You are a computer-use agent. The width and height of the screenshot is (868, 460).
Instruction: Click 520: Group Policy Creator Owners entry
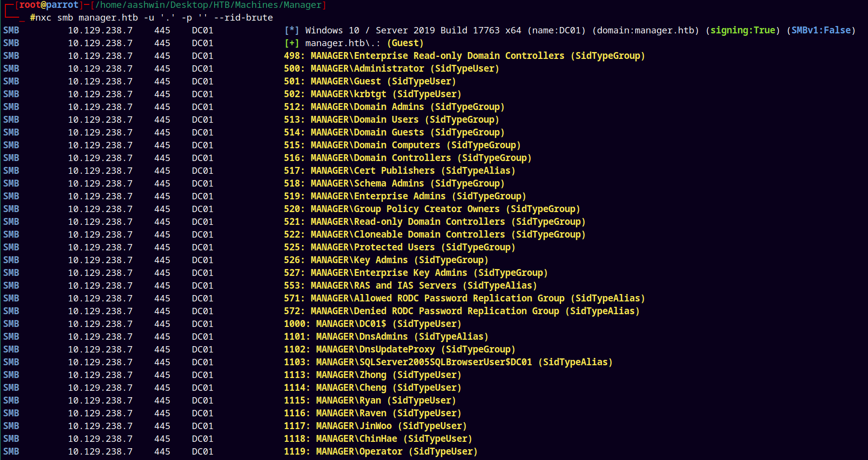[432, 209]
